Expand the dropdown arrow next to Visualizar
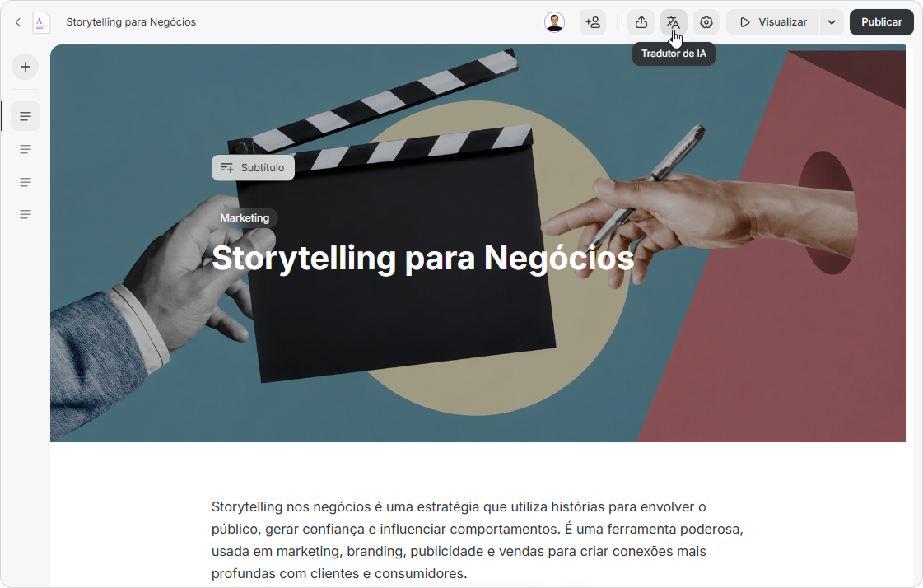Screen dimensions: 923x588 click(832, 22)
